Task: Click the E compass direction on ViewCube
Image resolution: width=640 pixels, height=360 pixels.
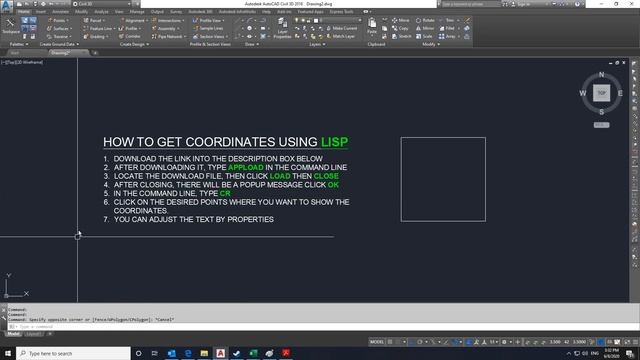Action: 620,93
